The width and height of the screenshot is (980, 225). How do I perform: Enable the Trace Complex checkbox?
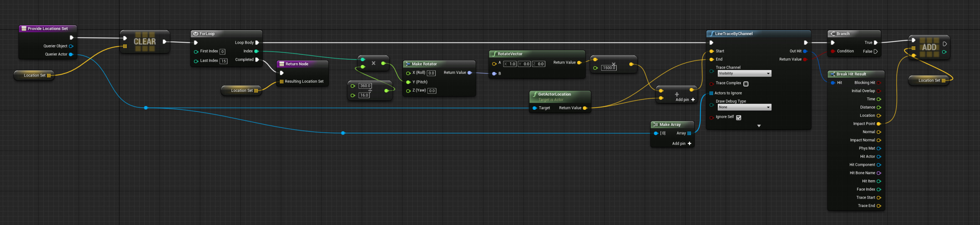(746, 84)
